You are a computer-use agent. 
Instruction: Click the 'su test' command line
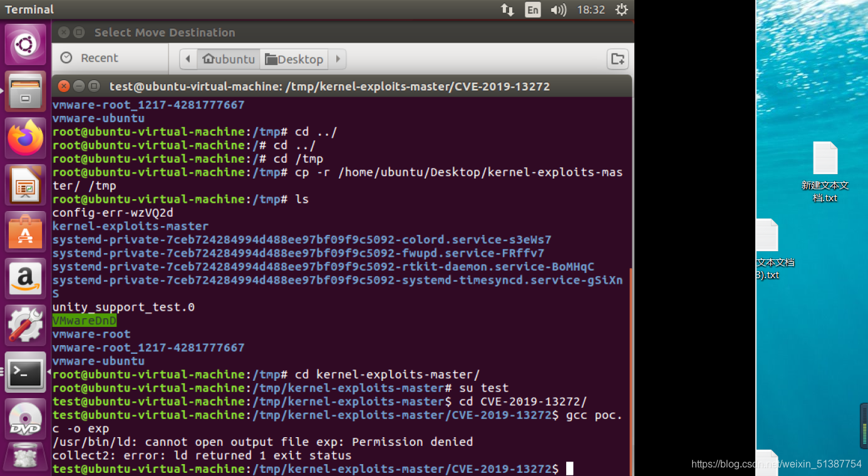coord(281,388)
